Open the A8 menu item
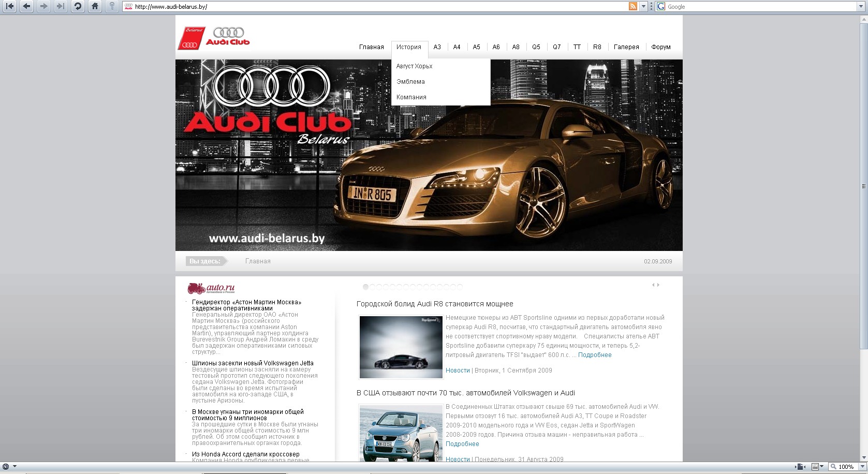Viewport: 868px width, 474px height. (516, 47)
